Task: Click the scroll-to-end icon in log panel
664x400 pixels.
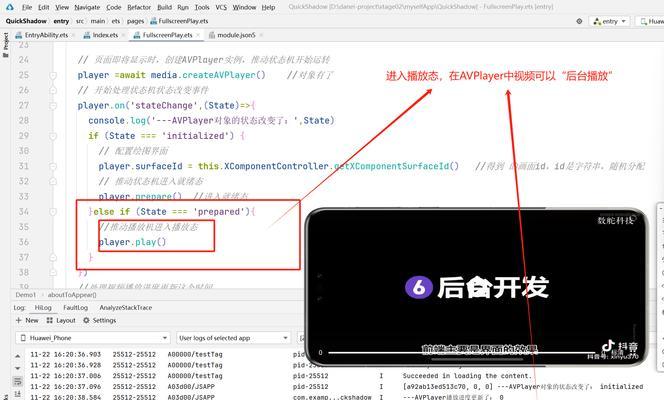Action: click(x=18, y=394)
